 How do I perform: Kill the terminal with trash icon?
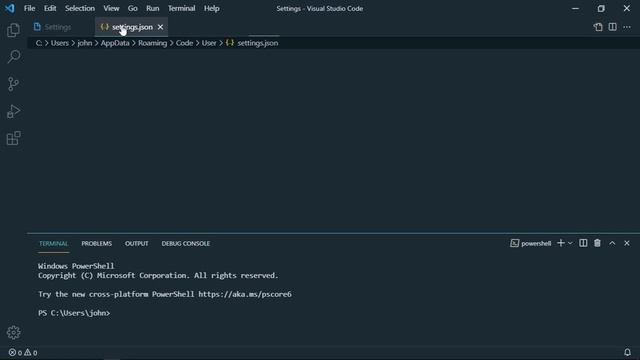(x=597, y=243)
